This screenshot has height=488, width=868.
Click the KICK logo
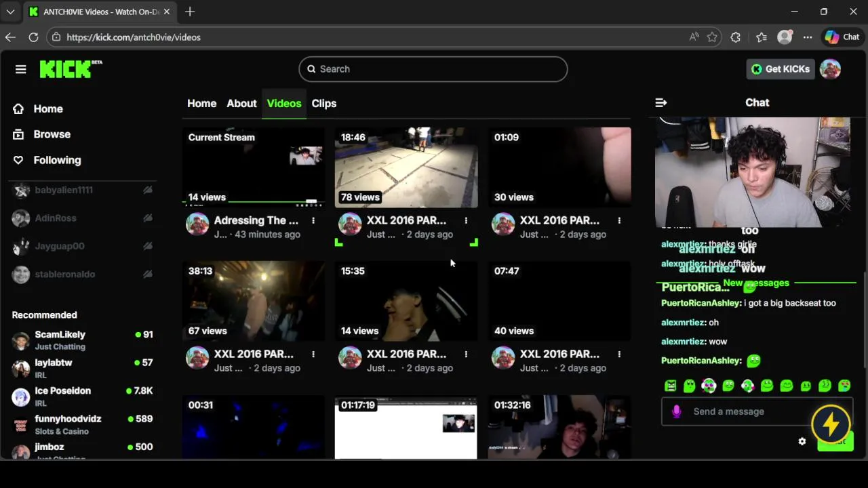[x=71, y=68]
